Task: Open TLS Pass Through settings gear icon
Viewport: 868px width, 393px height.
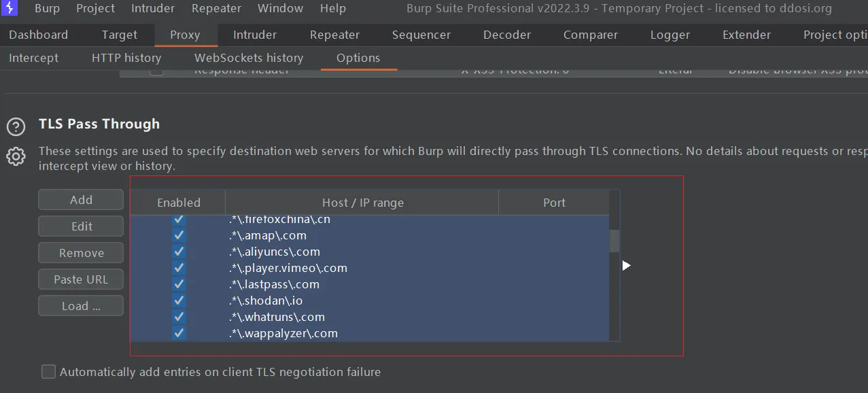Action: tap(16, 156)
